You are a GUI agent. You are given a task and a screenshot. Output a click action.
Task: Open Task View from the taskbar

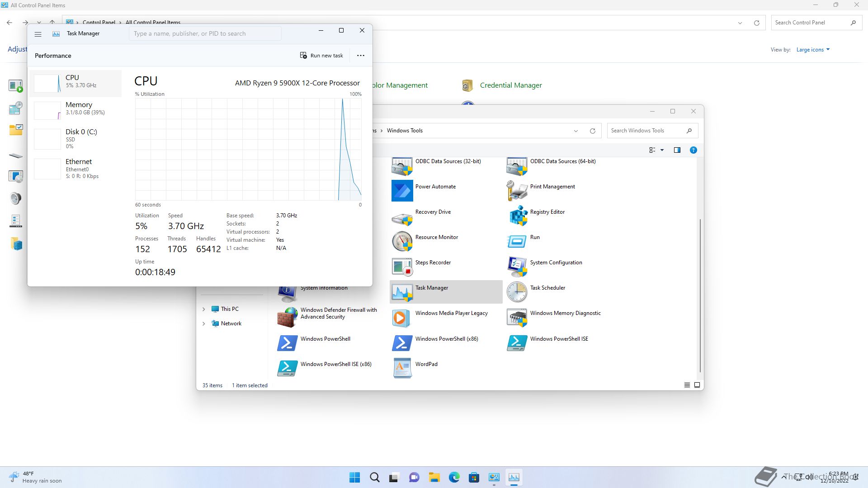(394, 477)
